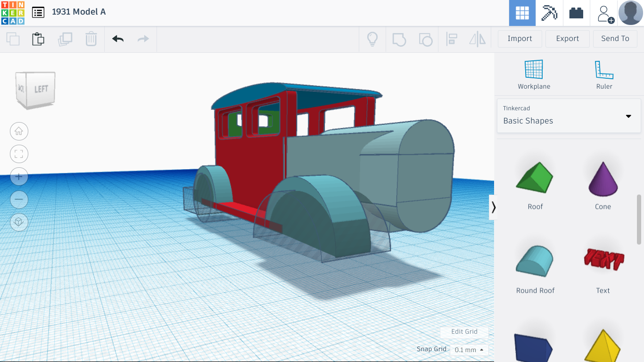Invite a collaborator with add-person icon
The image size is (644, 362).
tap(604, 13)
